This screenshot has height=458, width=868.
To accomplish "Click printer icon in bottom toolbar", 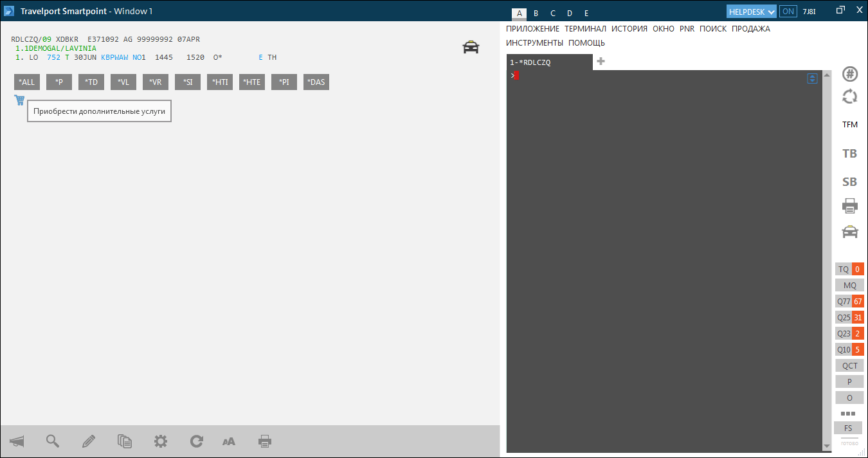I will (265, 441).
